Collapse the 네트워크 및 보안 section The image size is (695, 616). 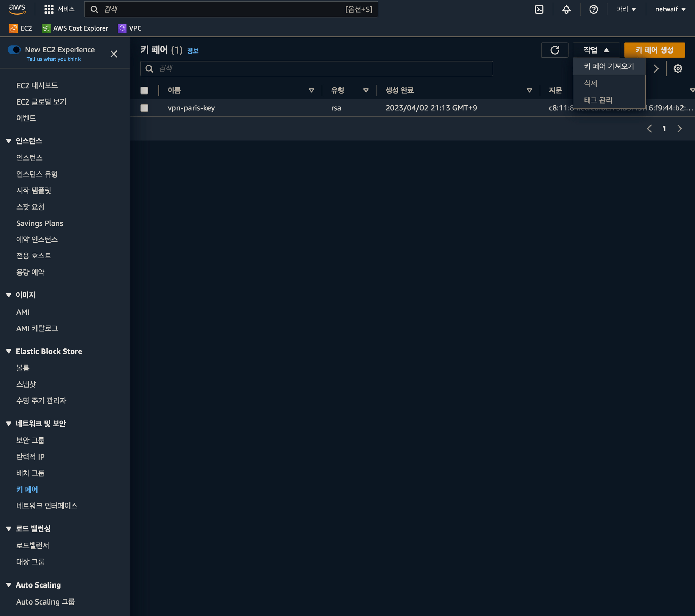point(9,424)
